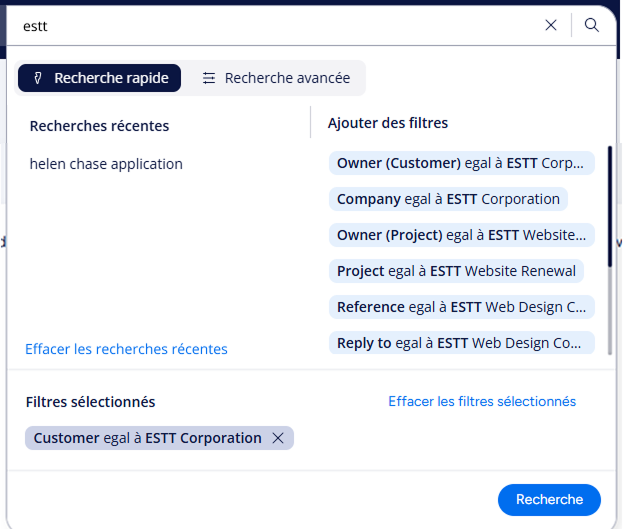This screenshot has width=623, height=529.
Task: Add the Reply to ESTT Web Design filter
Action: 460,343
